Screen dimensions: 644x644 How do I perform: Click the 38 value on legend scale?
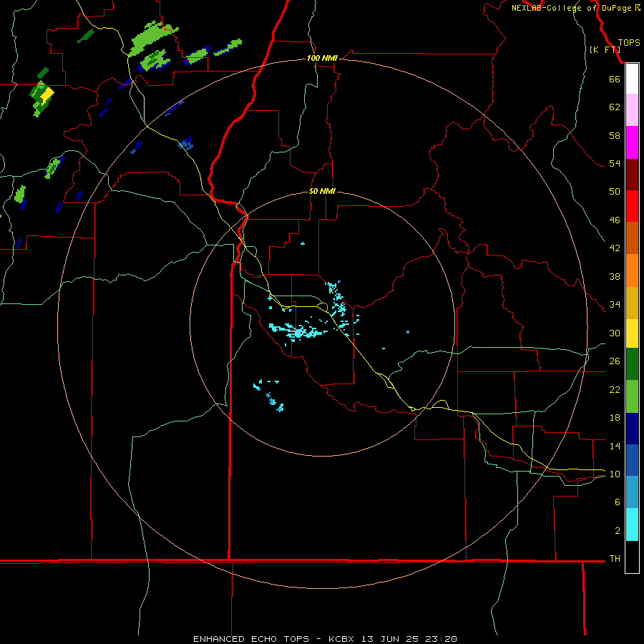point(615,276)
